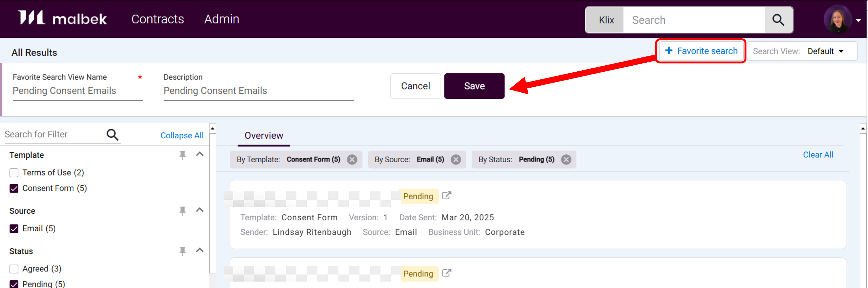Open the user profile avatar menu

pos(838,19)
